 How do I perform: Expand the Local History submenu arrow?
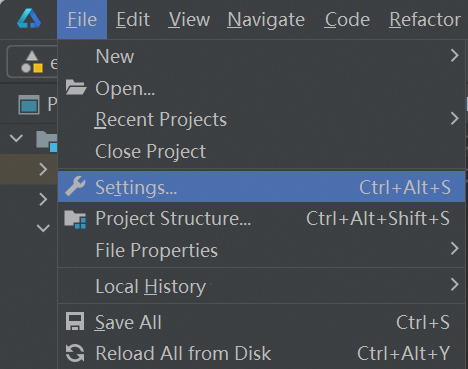point(455,285)
